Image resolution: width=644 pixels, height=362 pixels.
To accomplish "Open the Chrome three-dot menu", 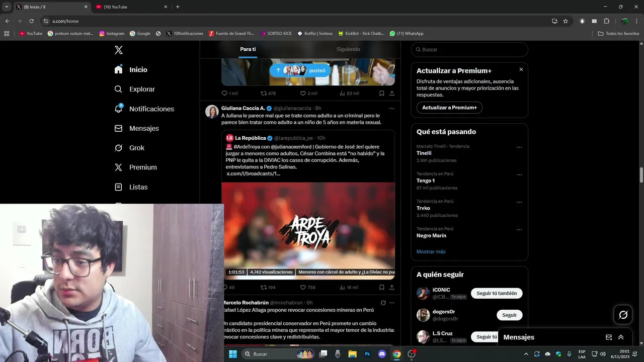I will pos(637,21).
